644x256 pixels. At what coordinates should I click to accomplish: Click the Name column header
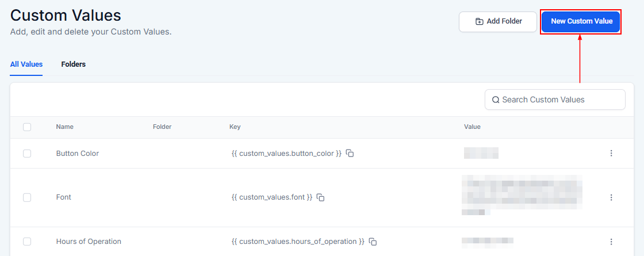pos(65,127)
